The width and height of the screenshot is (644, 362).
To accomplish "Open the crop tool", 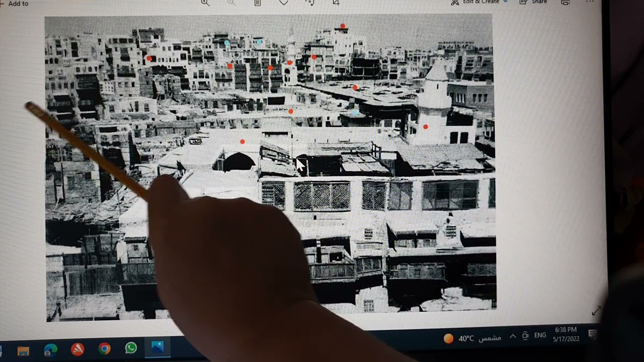I will tap(336, 3).
